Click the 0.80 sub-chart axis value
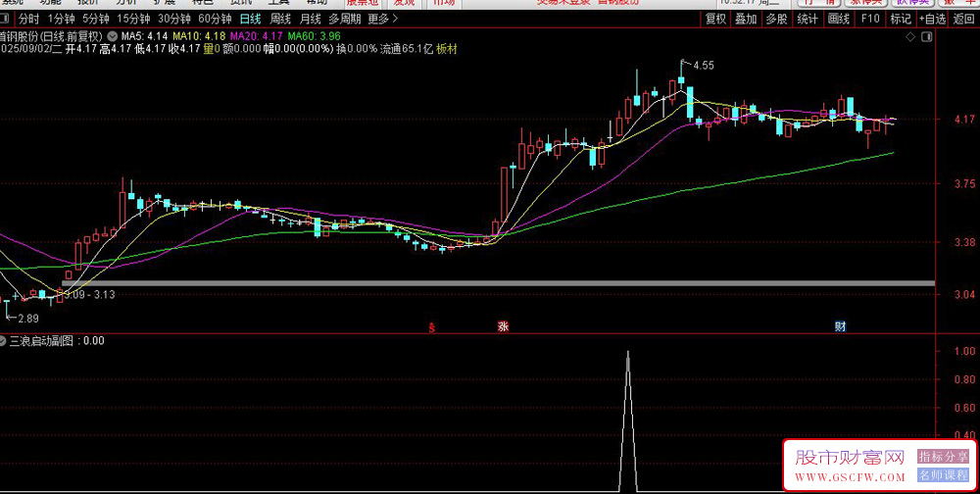 point(965,379)
